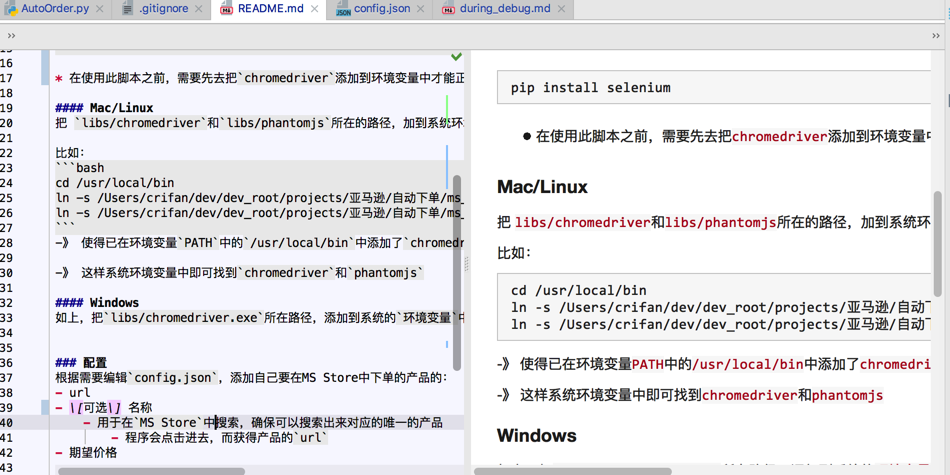Click '程序会点击进去' line in editor
The width and height of the screenshot is (950, 475).
click(219, 437)
